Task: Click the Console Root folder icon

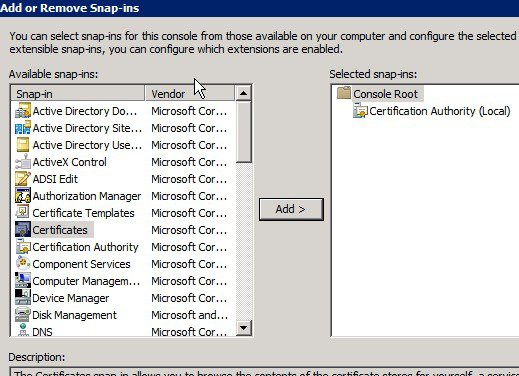Action: click(344, 93)
